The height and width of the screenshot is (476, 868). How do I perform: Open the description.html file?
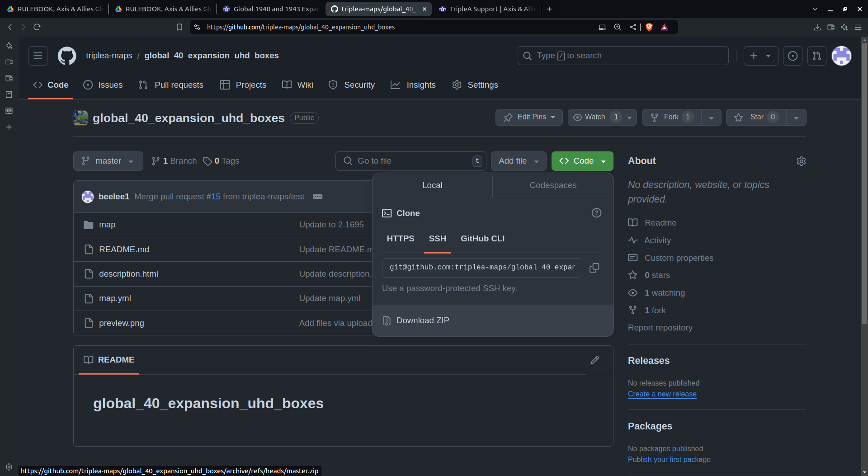tap(128, 274)
